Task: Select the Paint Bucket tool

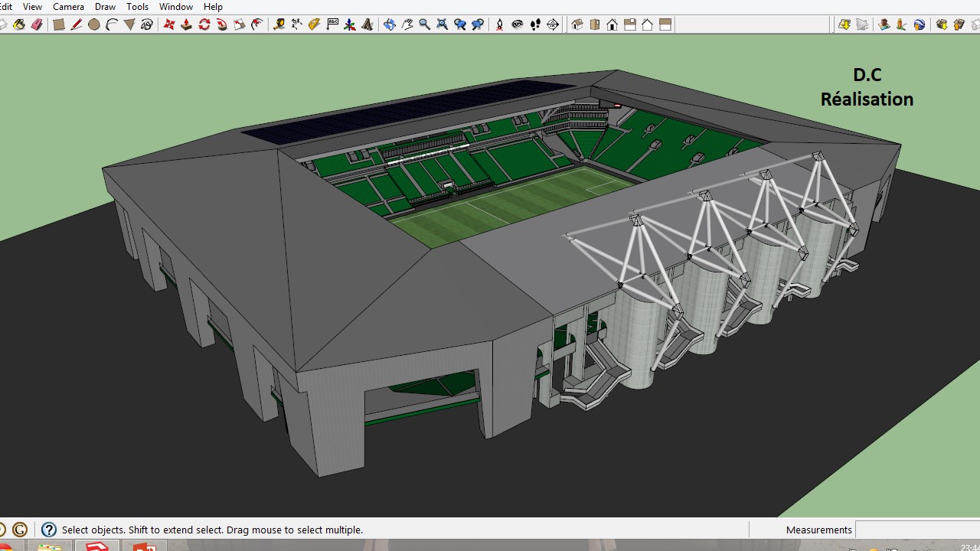Action: pyautogui.click(x=19, y=24)
